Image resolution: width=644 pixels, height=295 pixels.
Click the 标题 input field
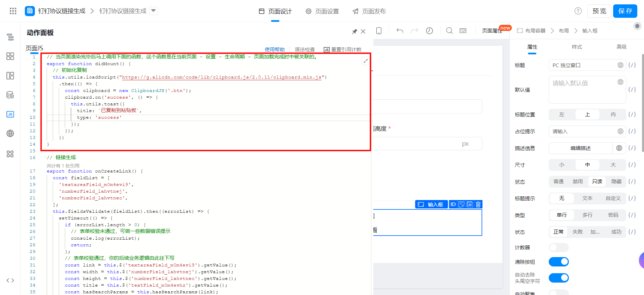click(587, 65)
